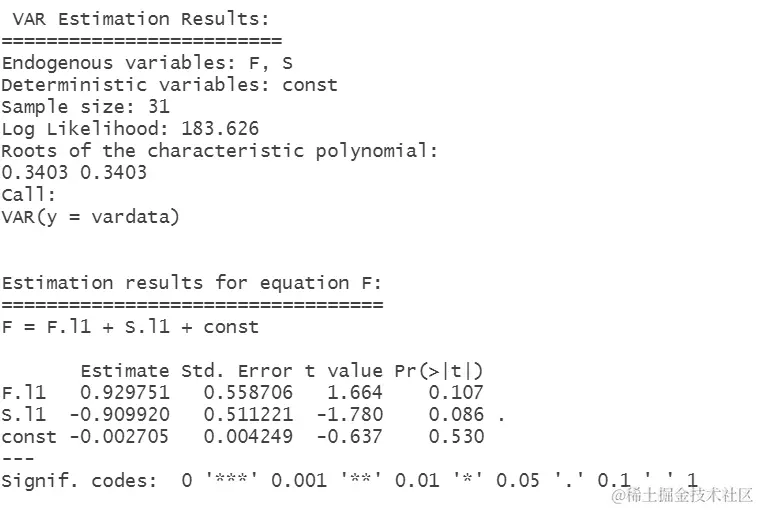Click the const p-value 0.530
The height and width of the screenshot is (510, 759).
[456, 437]
